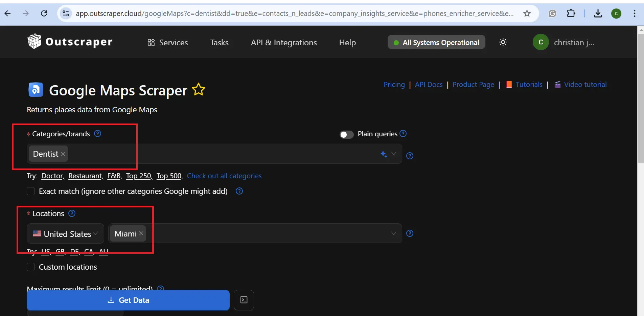Open the terminal/API code icon button
Viewport: 644px width, 316px height.
point(244,300)
